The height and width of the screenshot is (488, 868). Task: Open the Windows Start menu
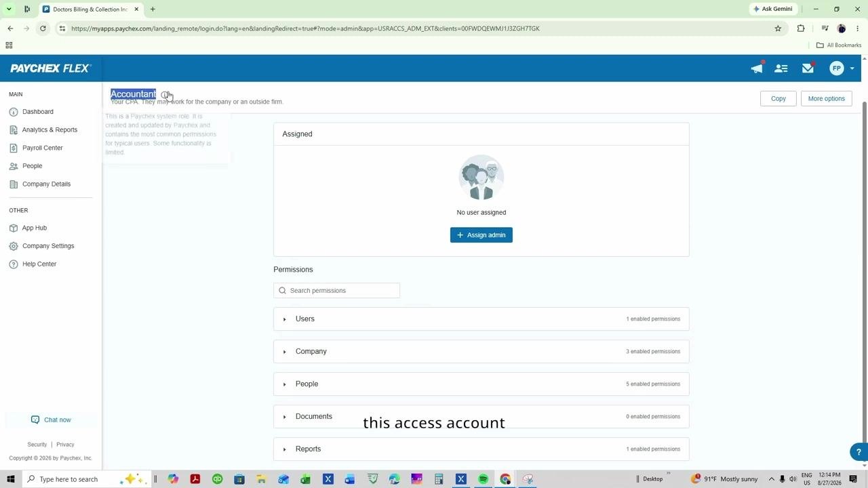10,479
